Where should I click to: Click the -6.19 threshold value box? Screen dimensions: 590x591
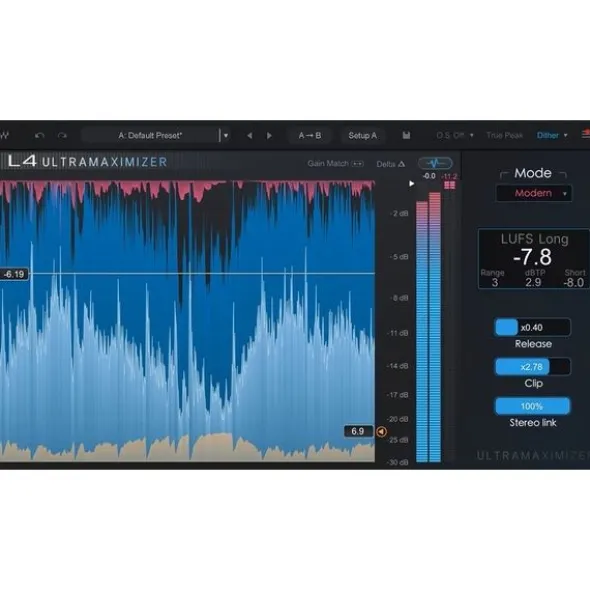[x=14, y=274]
